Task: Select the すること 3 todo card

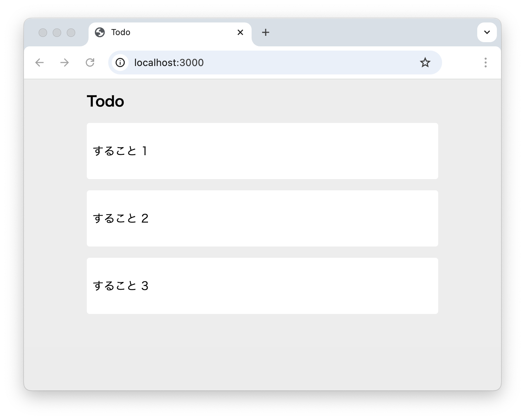Action: (262, 286)
